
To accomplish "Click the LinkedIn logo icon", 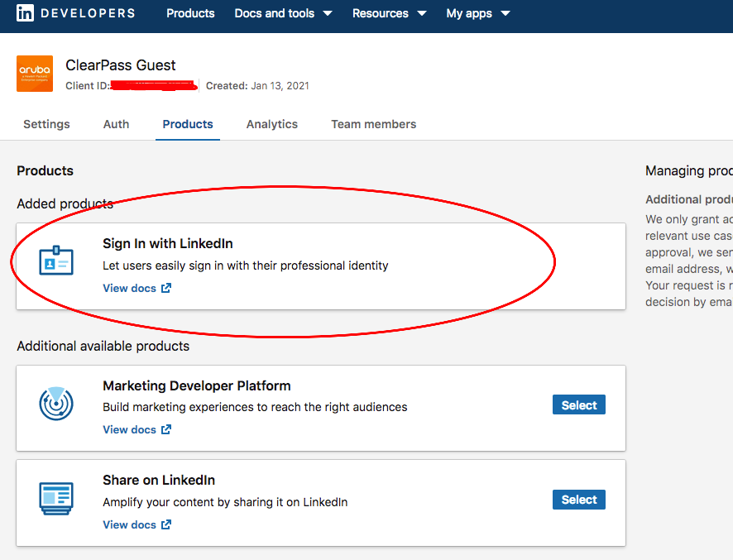I will coord(25,13).
